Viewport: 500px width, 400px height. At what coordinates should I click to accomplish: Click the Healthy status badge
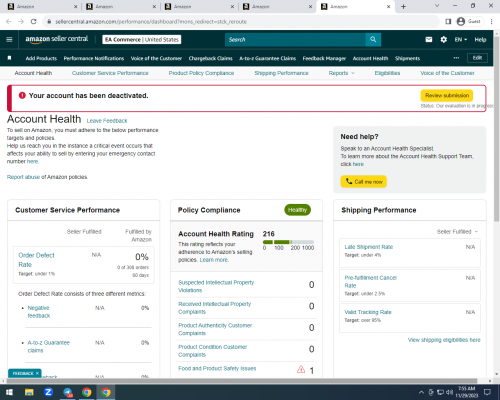[297, 210]
